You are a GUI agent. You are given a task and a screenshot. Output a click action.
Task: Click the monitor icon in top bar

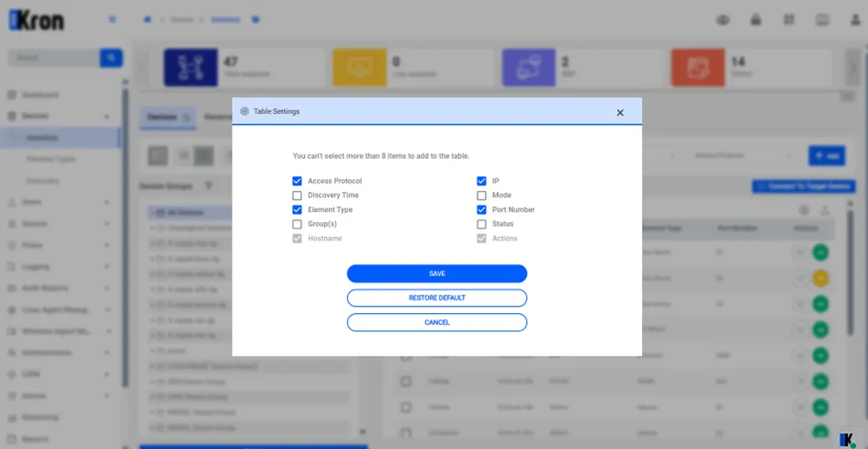point(822,20)
